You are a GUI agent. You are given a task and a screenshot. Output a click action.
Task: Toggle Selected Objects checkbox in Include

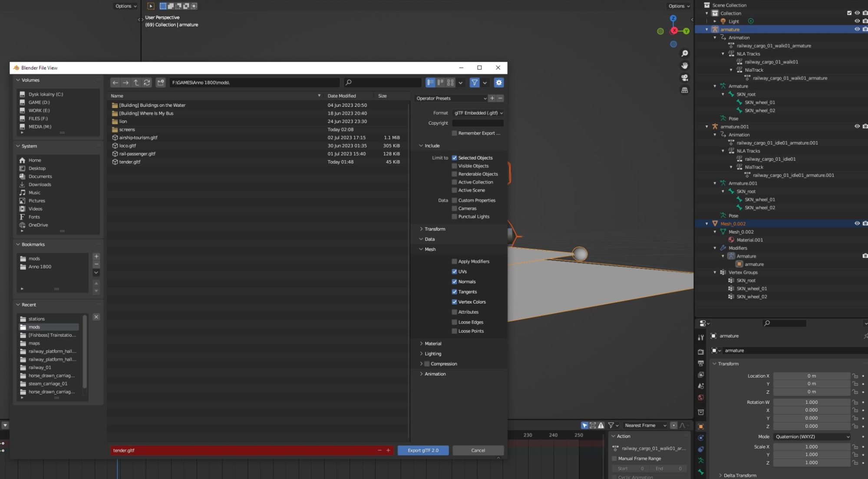pos(454,158)
